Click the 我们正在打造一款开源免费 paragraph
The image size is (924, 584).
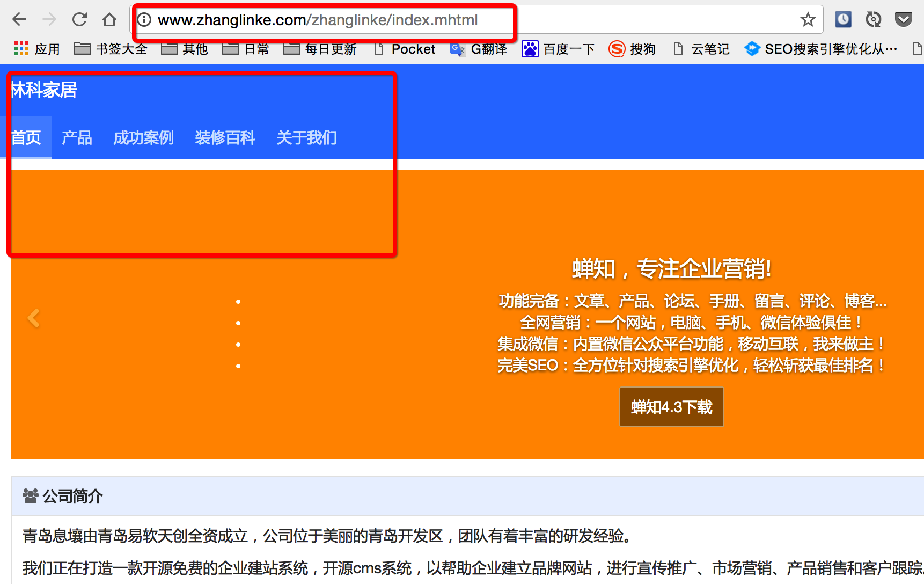[473, 568]
